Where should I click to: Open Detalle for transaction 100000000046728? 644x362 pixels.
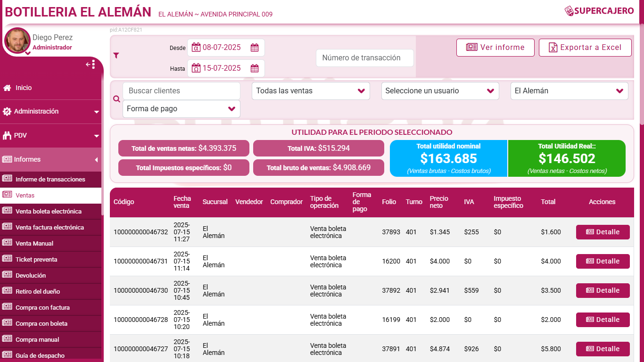pyautogui.click(x=603, y=320)
